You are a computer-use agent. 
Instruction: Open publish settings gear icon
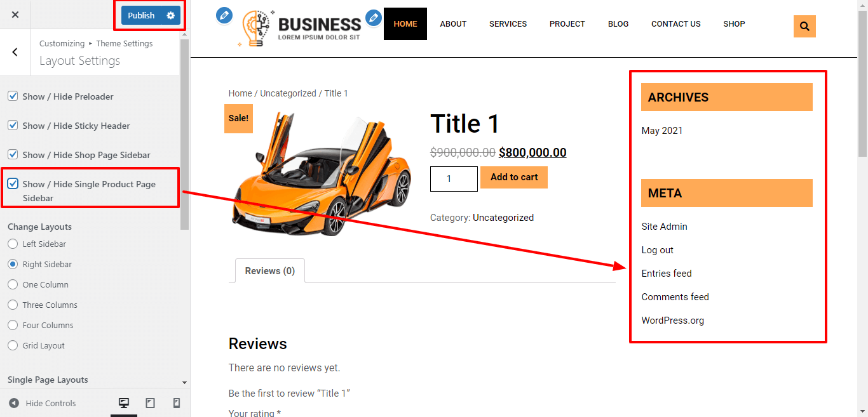tap(170, 15)
